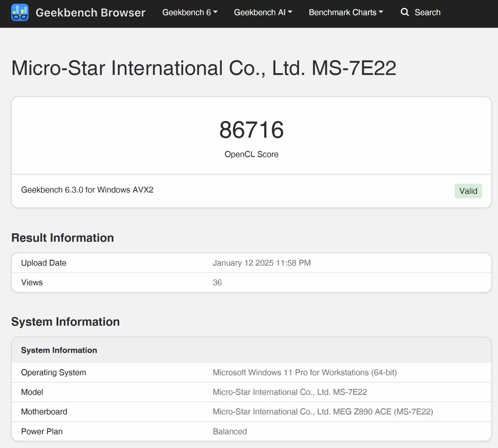Click the Views row label
Viewport: 498px width, 448px height.
(32, 282)
